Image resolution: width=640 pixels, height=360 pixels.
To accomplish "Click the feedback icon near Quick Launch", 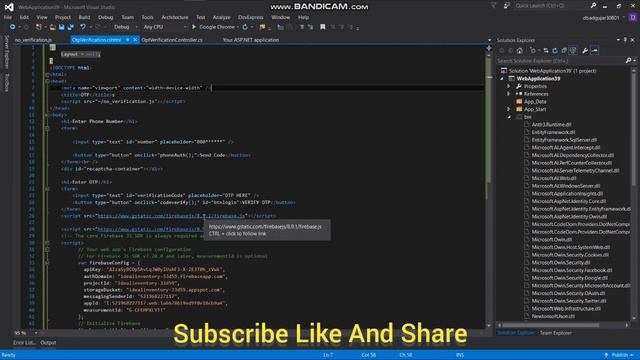I will [507, 6].
